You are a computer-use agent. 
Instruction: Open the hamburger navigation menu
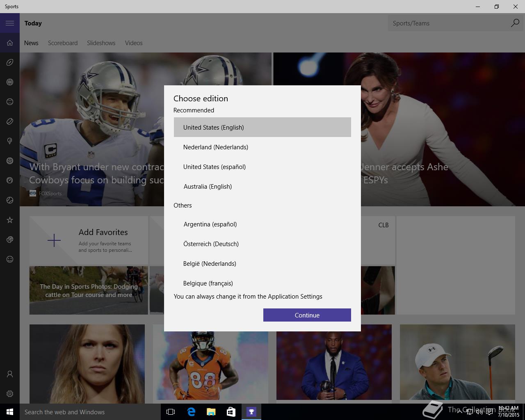pyautogui.click(x=10, y=23)
